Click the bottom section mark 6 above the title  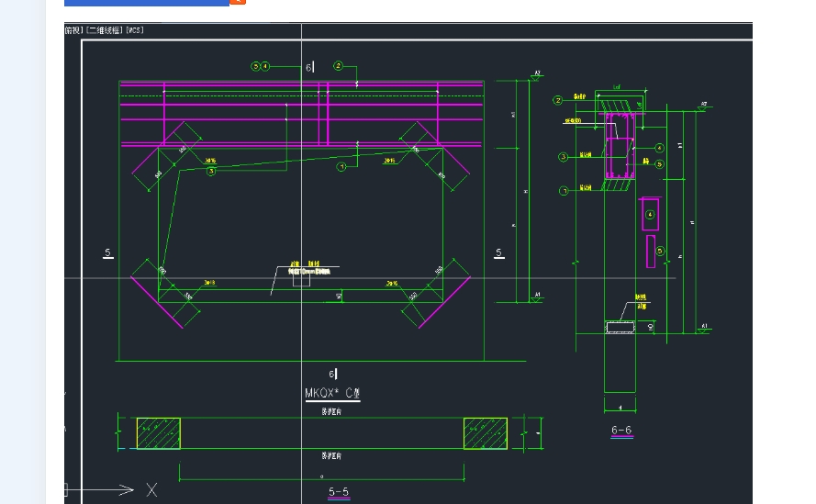[x=332, y=374]
